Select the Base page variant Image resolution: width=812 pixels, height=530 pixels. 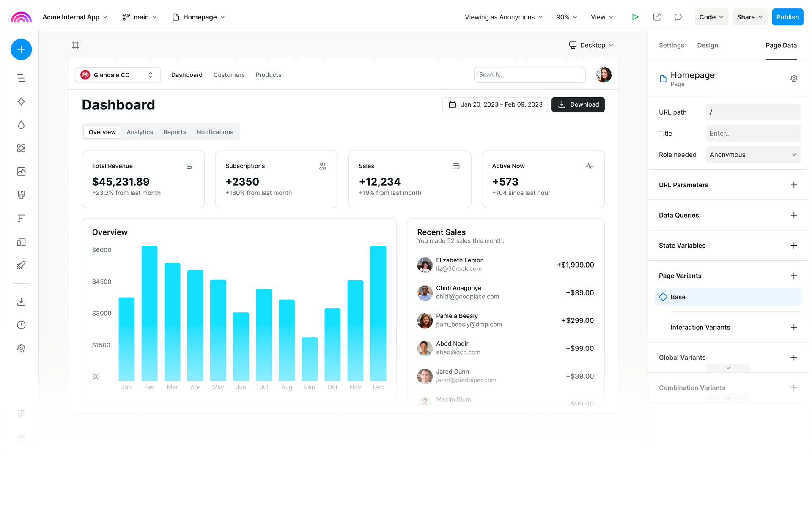pos(727,297)
